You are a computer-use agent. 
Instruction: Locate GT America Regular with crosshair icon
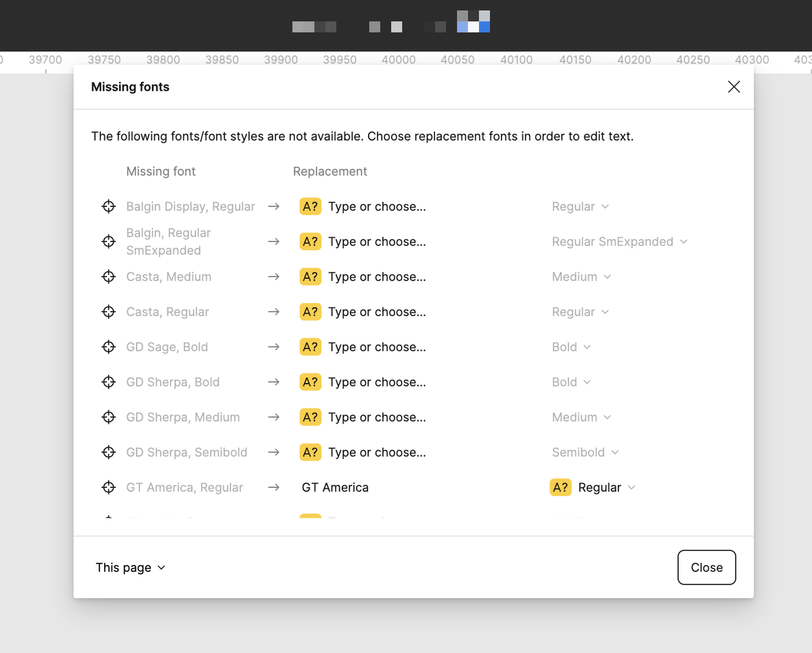(x=108, y=488)
